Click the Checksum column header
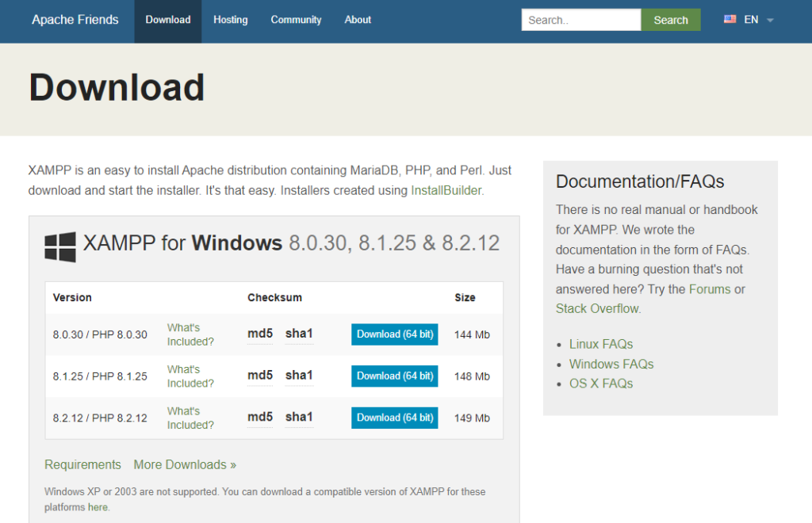This screenshot has height=523, width=812. pos(274,297)
